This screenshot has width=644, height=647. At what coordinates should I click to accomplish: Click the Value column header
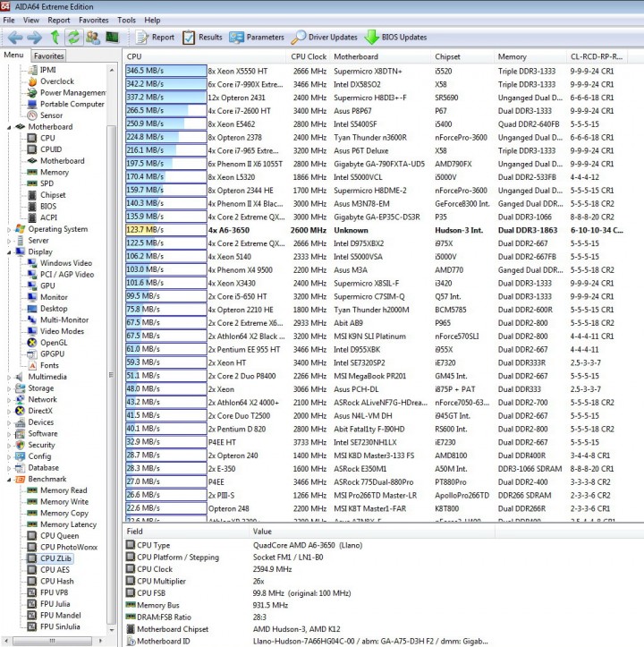(x=371, y=532)
